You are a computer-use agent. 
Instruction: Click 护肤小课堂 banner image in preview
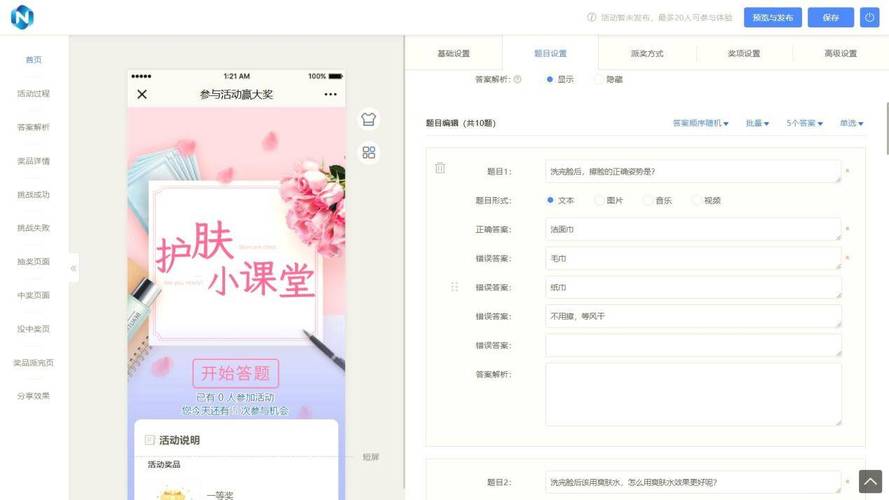click(x=235, y=259)
